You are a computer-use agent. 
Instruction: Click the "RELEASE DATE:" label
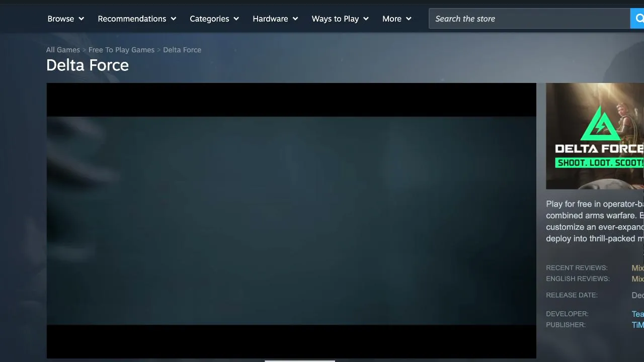(572, 295)
